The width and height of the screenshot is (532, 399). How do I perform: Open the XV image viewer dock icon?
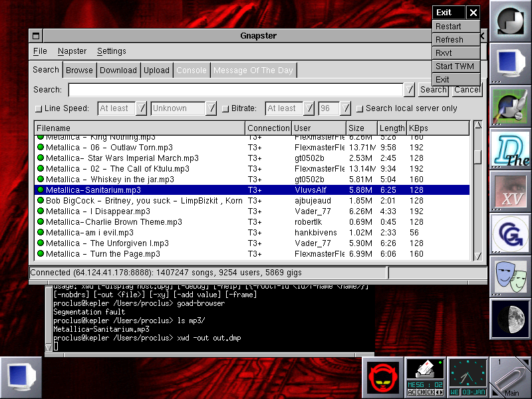point(510,192)
